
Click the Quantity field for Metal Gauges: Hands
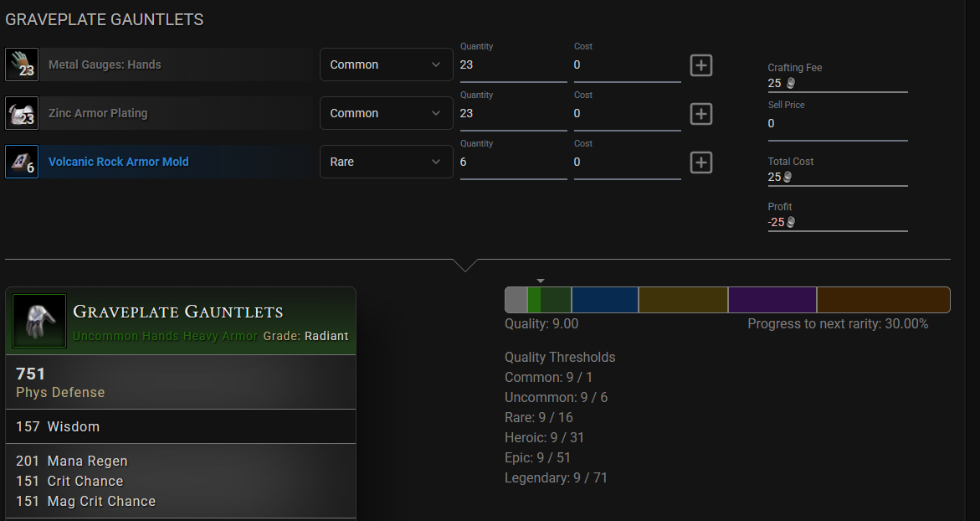pyautogui.click(x=513, y=65)
